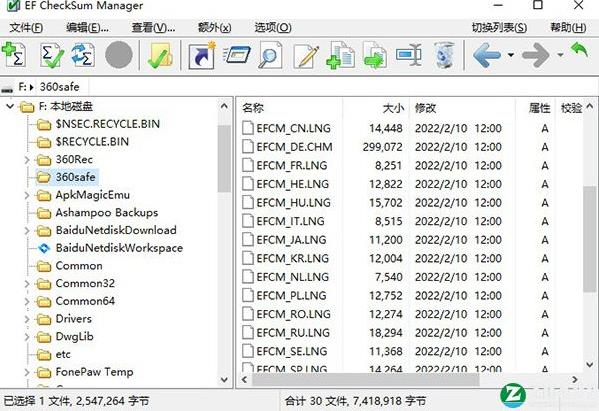Screen dimensions: 599x411
Task: Click the green up-level arrow icon
Action: coord(579,50)
